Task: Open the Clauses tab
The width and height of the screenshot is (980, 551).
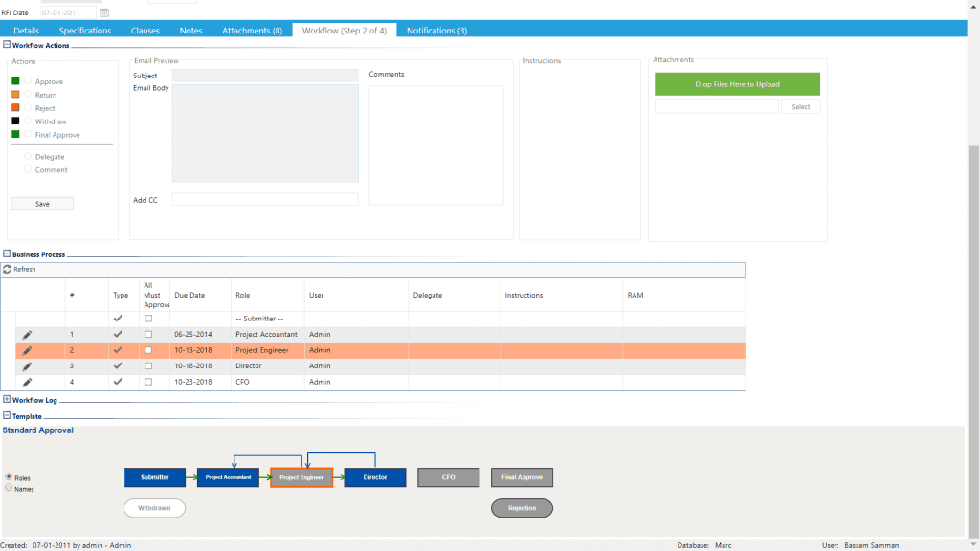Action: coord(145,30)
